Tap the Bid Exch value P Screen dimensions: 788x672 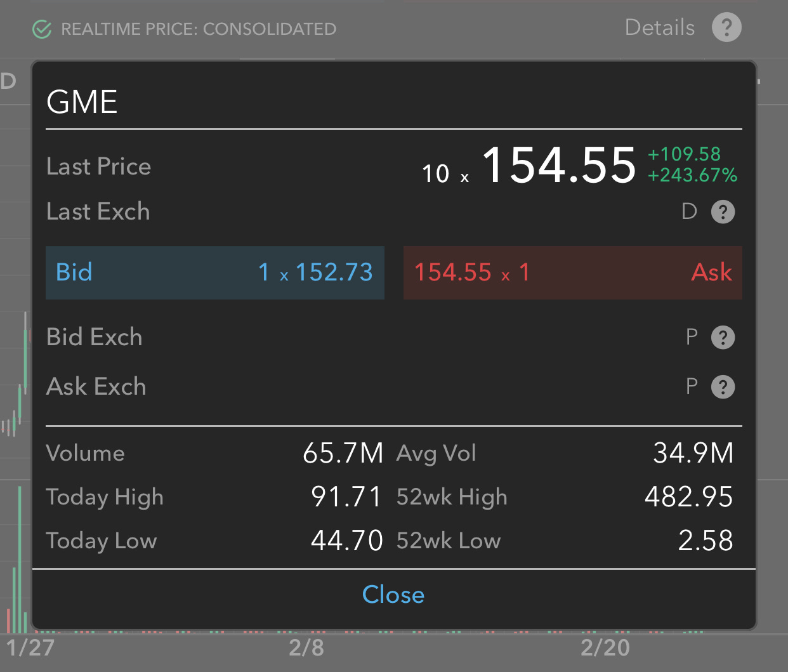[x=692, y=337]
